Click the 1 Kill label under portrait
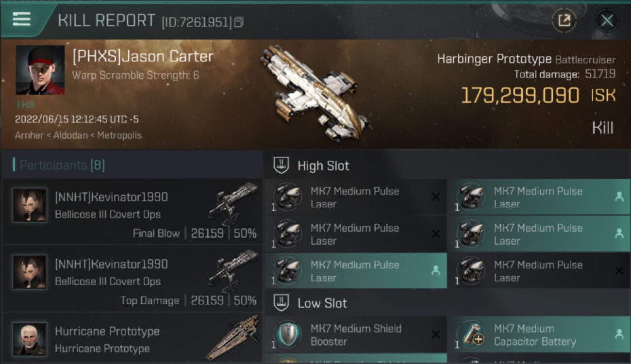This screenshot has width=631, height=364. pyautogui.click(x=26, y=104)
